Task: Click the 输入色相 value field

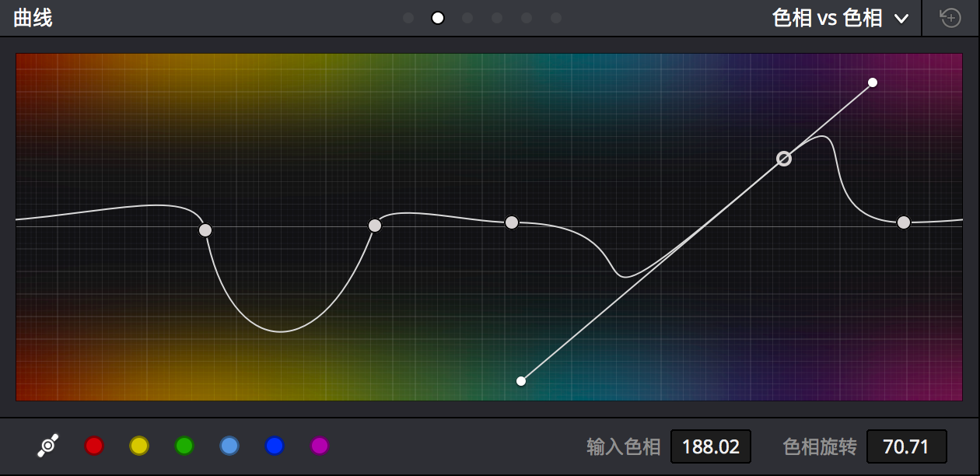Action: tap(710, 446)
